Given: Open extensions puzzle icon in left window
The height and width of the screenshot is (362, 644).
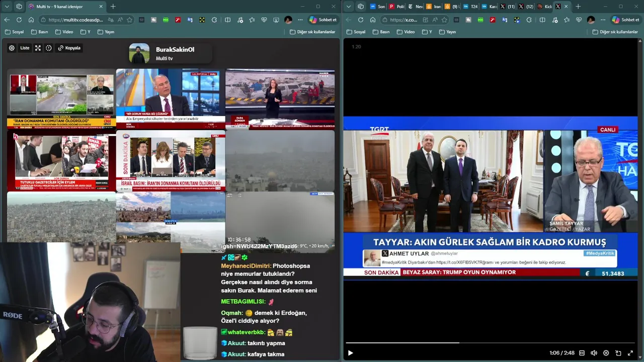Looking at the screenshot, I should (214, 20).
